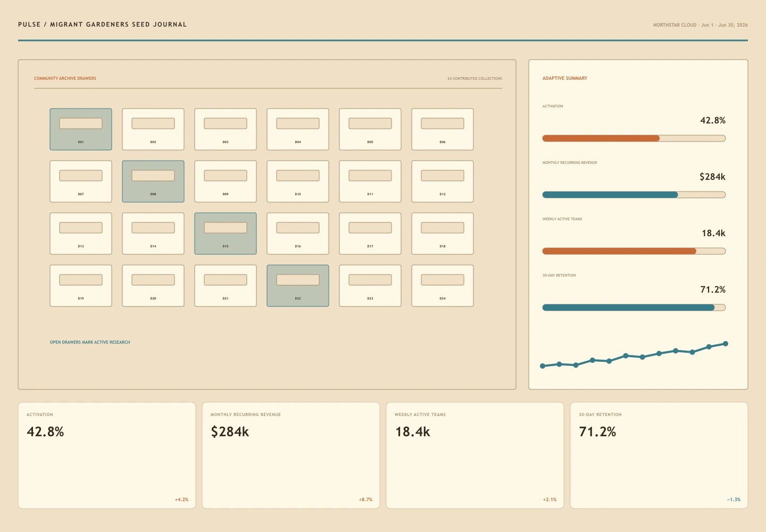The width and height of the screenshot is (766, 532).
Task: Open archive drawer D10
Action: (298, 181)
